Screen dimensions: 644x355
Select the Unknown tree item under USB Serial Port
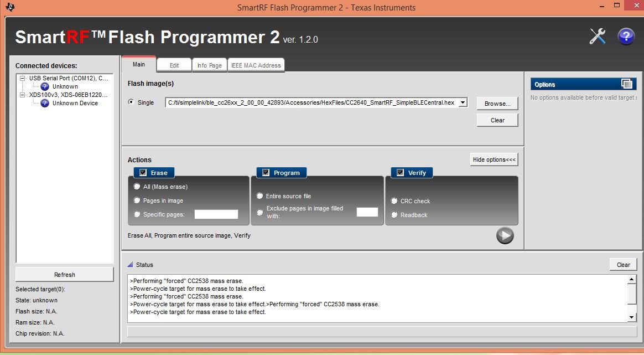click(65, 86)
